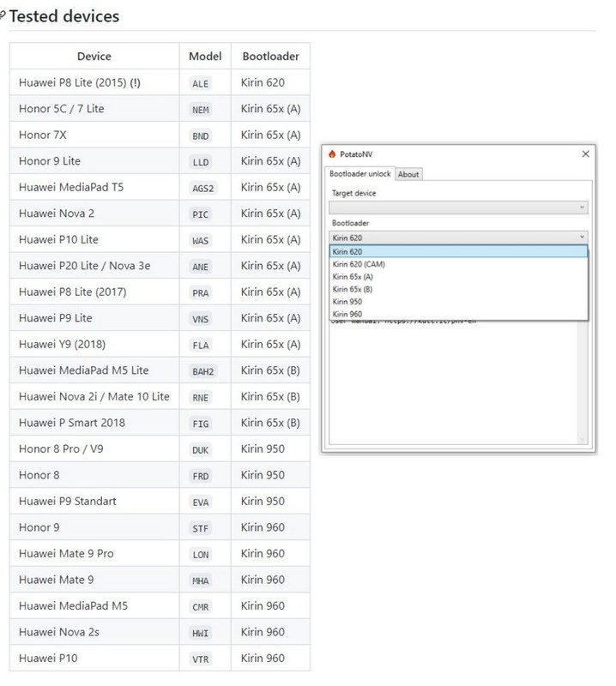This screenshot has height=686, width=616.
Task: Click the anchor link icon beside Tested devices
Action: (x=3, y=16)
